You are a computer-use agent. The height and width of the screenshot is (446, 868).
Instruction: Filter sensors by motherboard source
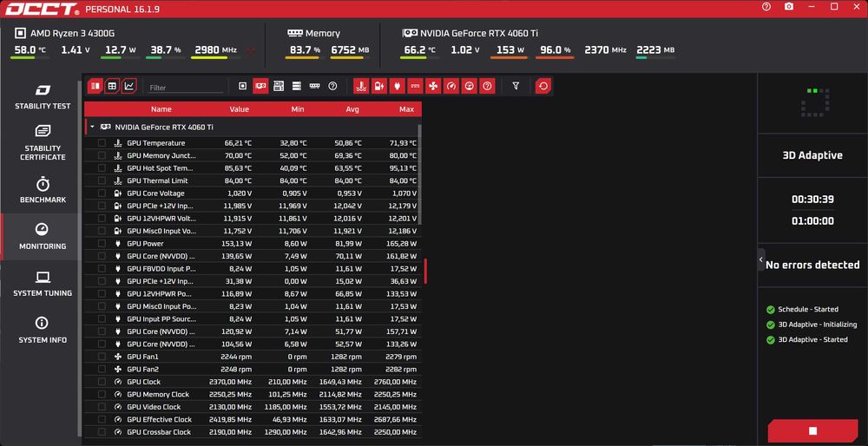click(x=279, y=86)
